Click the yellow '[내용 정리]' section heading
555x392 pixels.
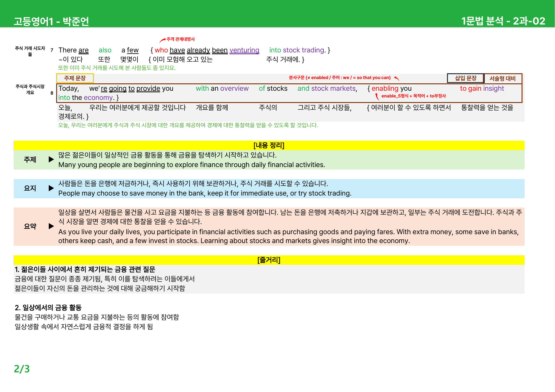coord(269,145)
